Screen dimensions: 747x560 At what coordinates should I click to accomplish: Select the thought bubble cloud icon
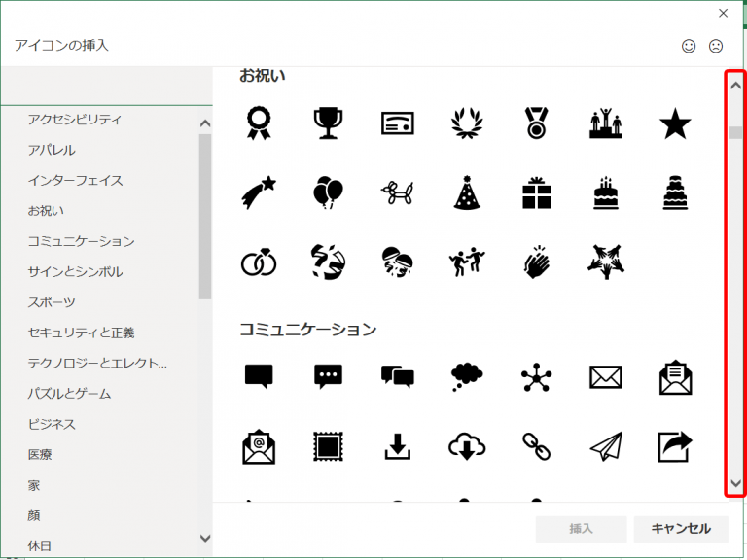click(467, 376)
